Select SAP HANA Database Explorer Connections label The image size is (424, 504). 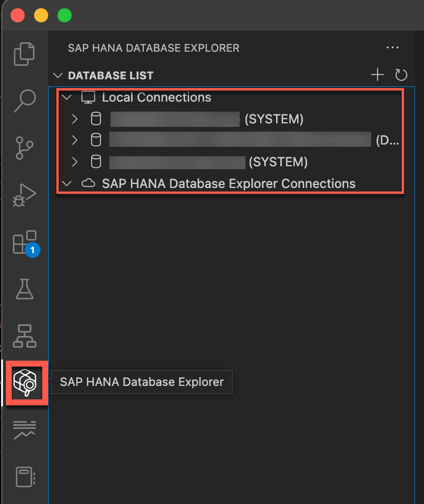[x=228, y=183]
